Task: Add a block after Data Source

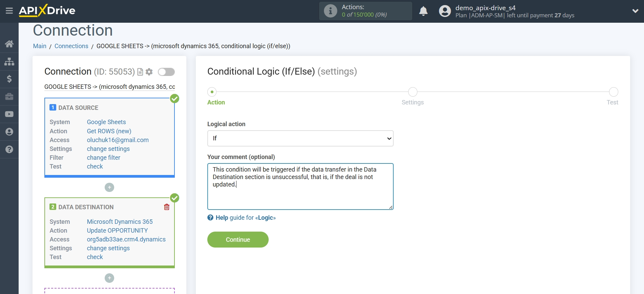Action: click(109, 188)
